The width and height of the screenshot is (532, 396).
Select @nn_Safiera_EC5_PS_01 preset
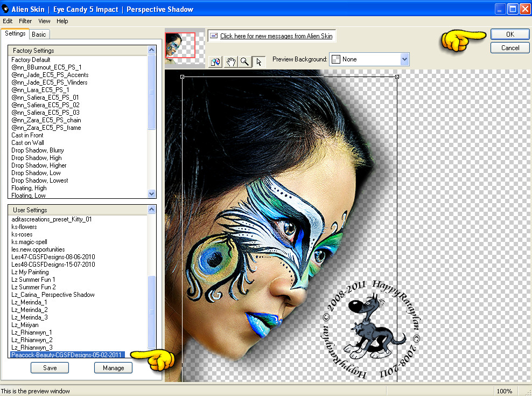tap(45, 98)
